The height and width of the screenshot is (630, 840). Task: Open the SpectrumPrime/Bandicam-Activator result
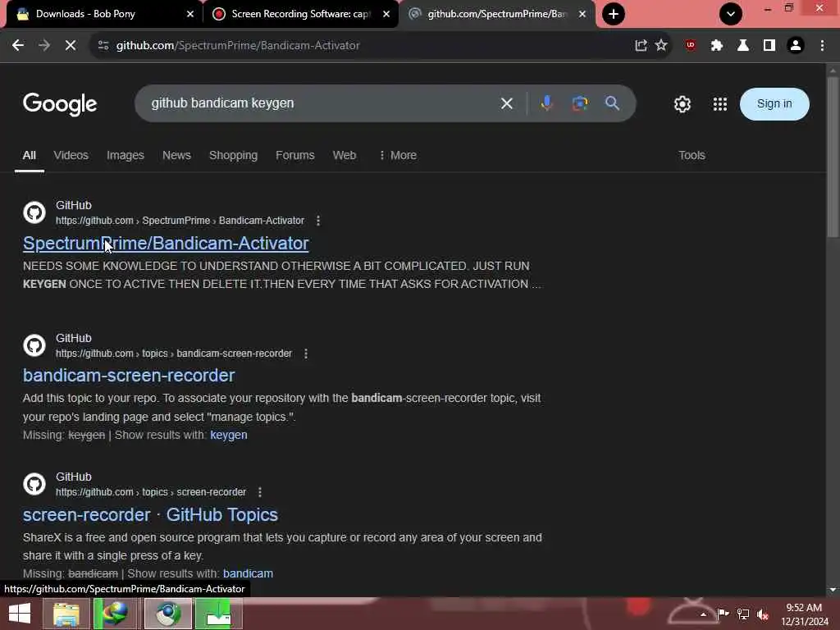click(166, 243)
